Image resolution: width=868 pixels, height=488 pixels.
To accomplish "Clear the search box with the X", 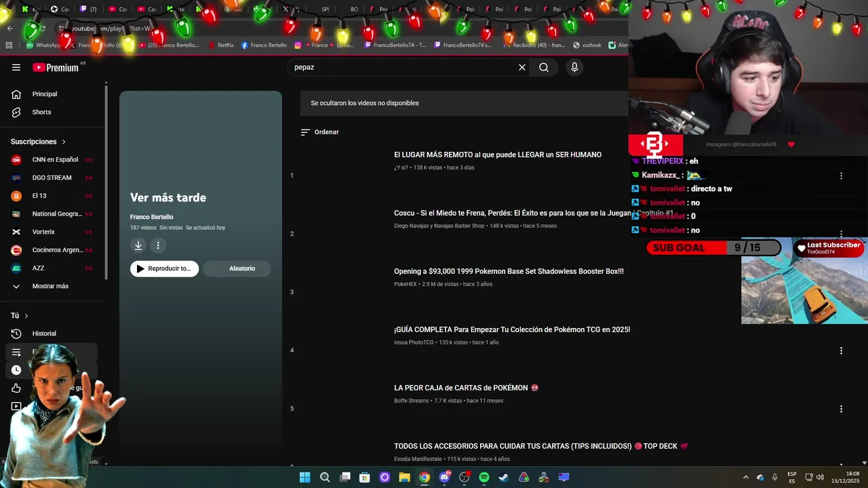I will click(x=522, y=67).
